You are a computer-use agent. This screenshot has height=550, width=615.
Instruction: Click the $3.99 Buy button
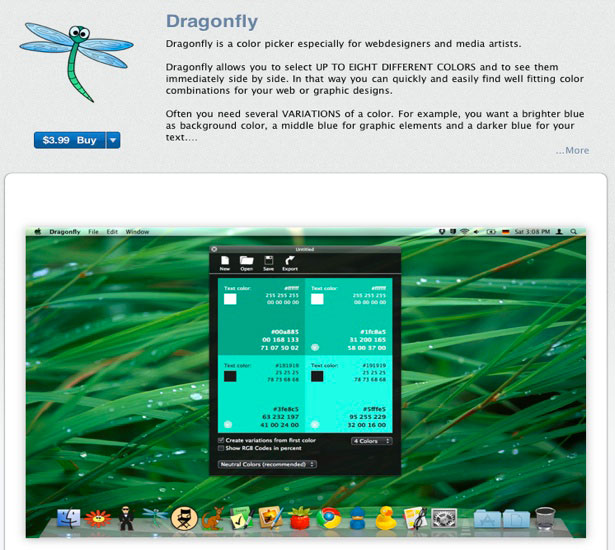(69, 140)
